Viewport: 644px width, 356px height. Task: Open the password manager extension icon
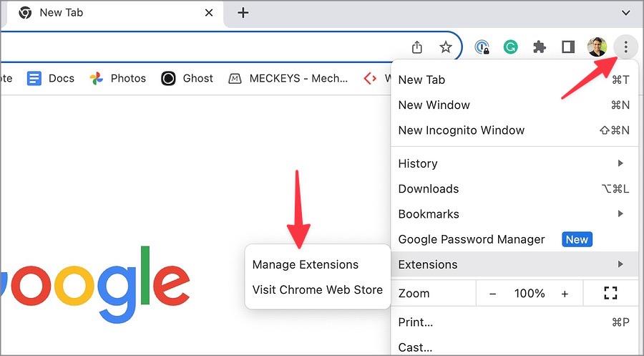(x=482, y=47)
